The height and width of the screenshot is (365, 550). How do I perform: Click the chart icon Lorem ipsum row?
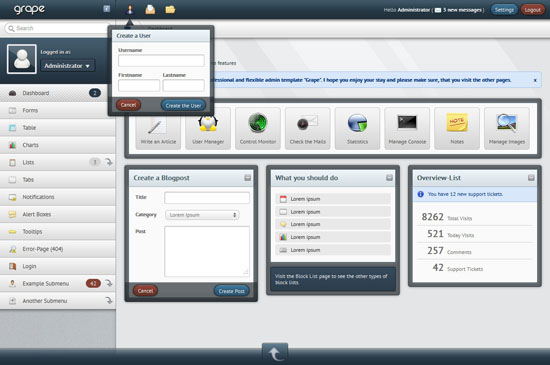[283, 237]
